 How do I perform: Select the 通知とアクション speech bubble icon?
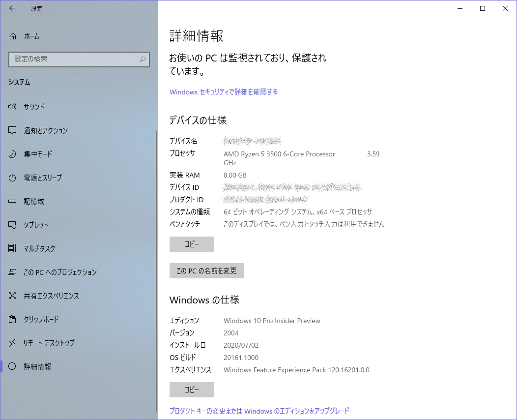click(12, 131)
